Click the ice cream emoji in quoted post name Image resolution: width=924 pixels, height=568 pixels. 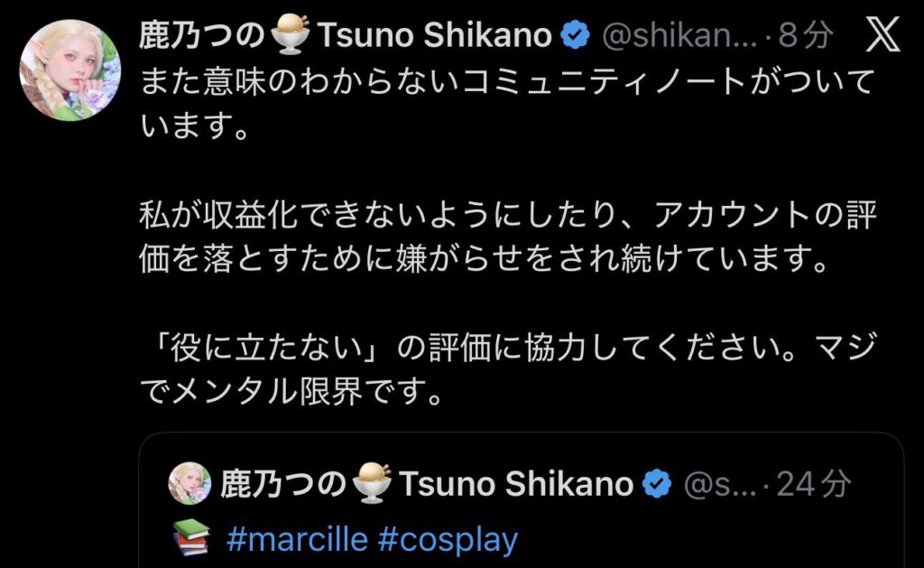click(x=372, y=485)
